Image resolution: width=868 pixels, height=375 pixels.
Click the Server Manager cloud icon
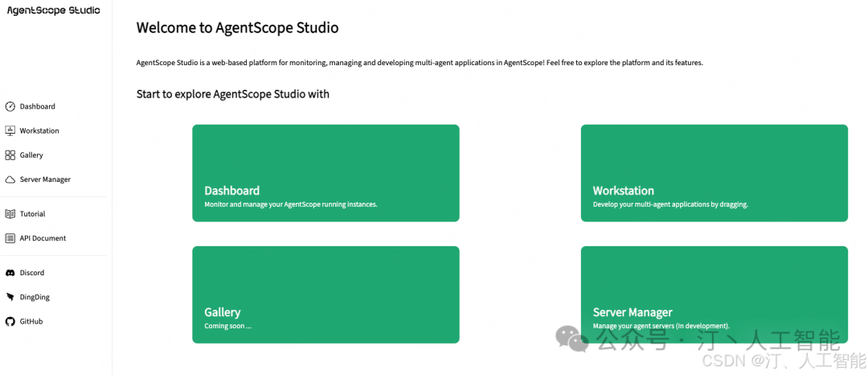10,179
